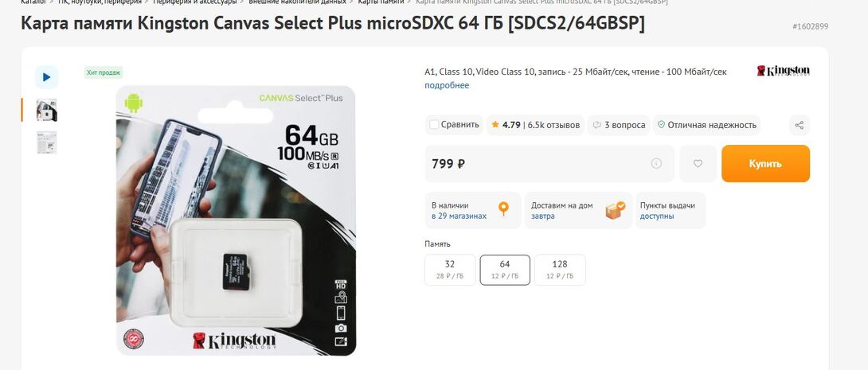
Task: Click the shield icon by Отличная надежность
Action: [x=661, y=125]
